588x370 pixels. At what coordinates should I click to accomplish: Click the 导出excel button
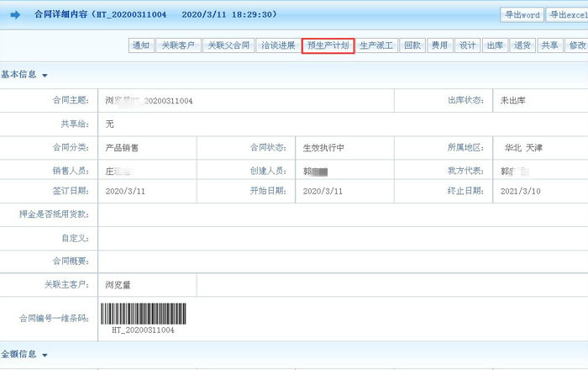click(568, 15)
